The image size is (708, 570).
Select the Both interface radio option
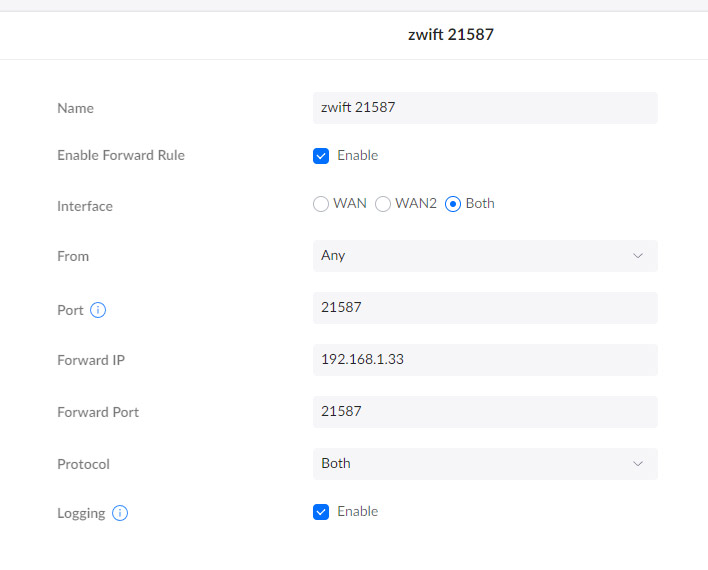[x=453, y=204]
